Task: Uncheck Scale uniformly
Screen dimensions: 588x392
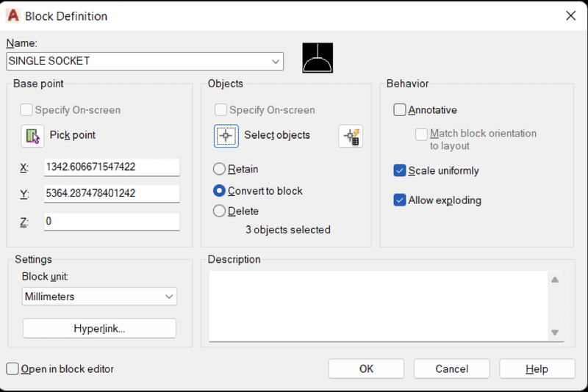Action: click(400, 170)
